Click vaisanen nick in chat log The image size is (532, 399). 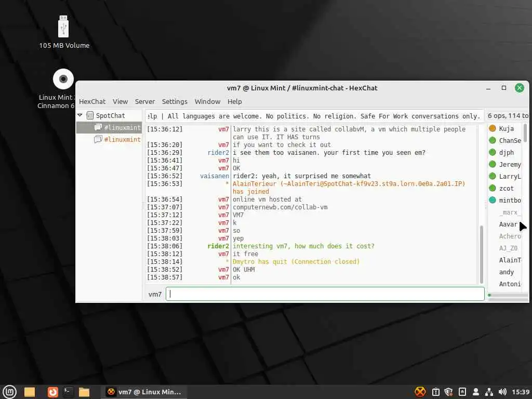tap(215, 176)
